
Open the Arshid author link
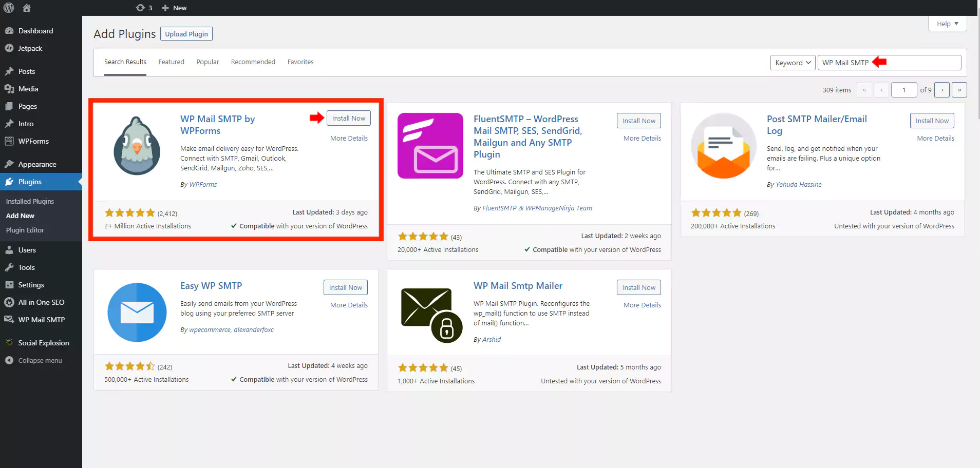coord(492,339)
